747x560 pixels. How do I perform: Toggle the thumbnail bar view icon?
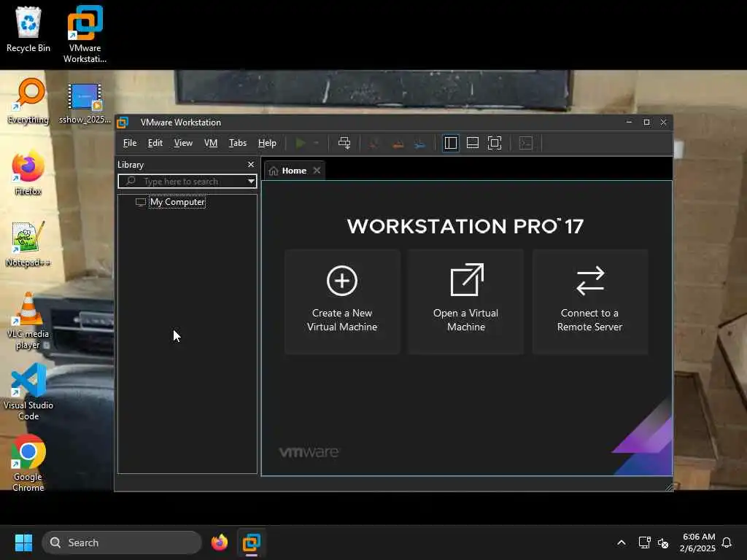472,143
